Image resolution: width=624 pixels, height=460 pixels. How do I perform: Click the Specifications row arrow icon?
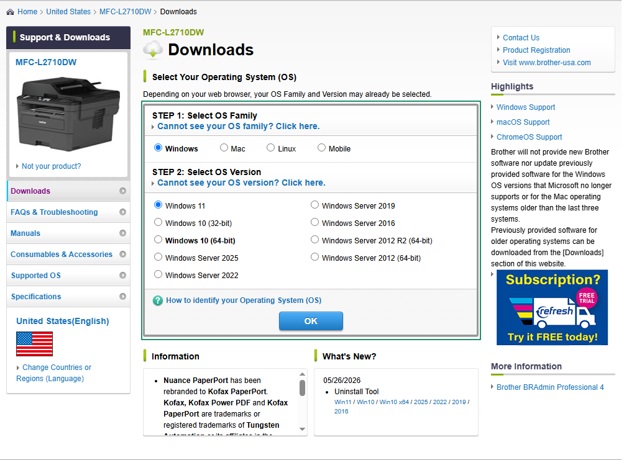(x=123, y=296)
